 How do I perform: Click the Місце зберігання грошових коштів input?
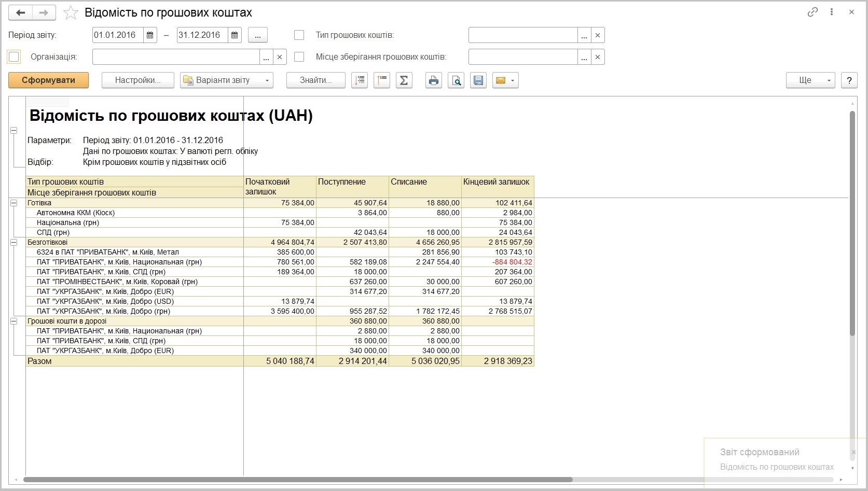pyautogui.click(x=523, y=57)
